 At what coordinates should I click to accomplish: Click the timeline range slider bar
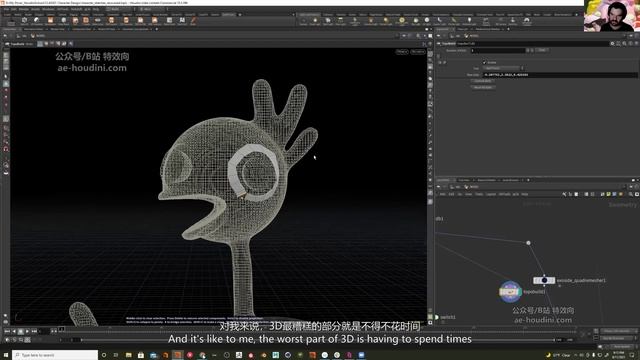[x=318, y=340]
